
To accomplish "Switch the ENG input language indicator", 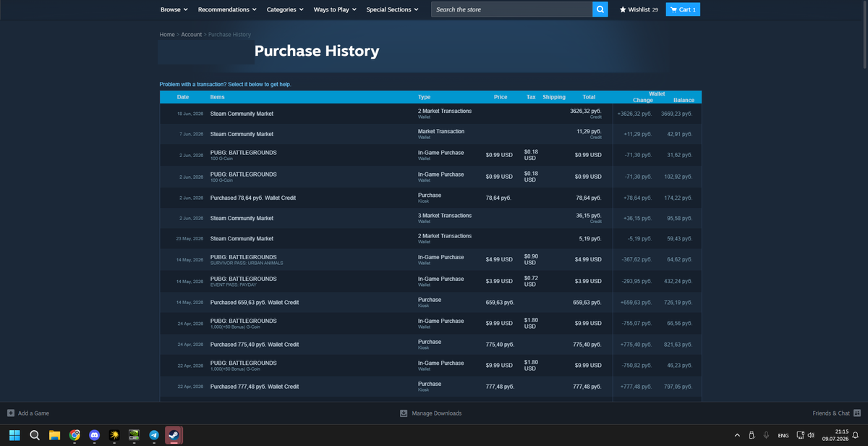I will (783, 435).
